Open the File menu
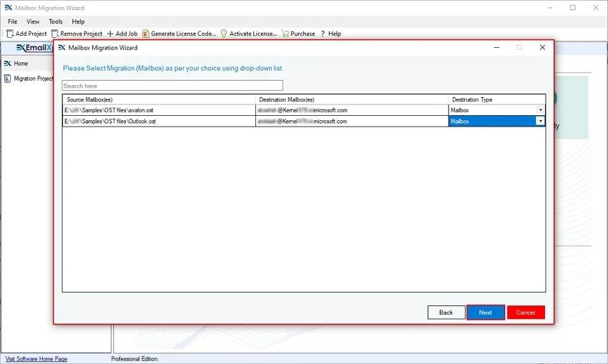Image resolution: width=608 pixels, height=364 pixels. pyautogui.click(x=12, y=21)
